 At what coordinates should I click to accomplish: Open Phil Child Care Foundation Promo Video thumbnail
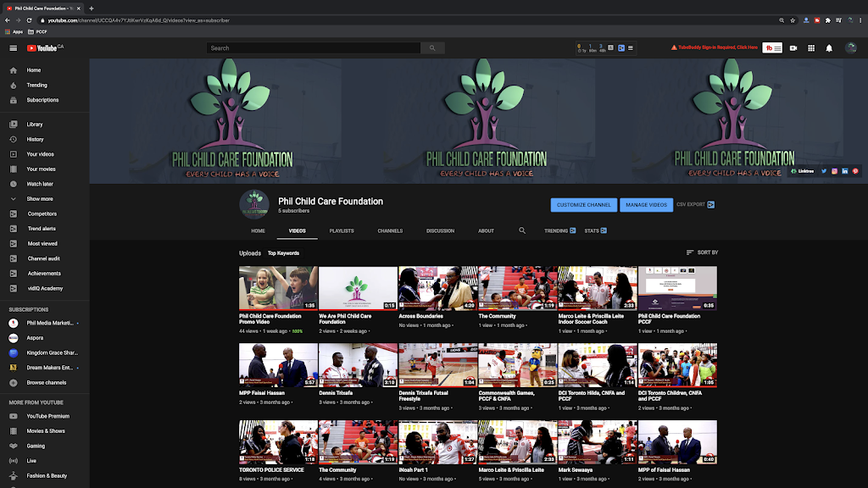278,288
